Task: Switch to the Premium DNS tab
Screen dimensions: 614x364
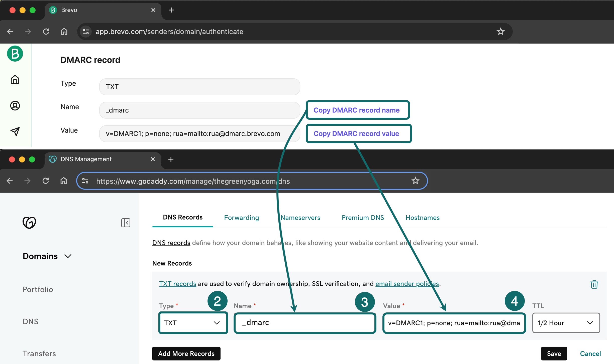Action: [363, 218]
